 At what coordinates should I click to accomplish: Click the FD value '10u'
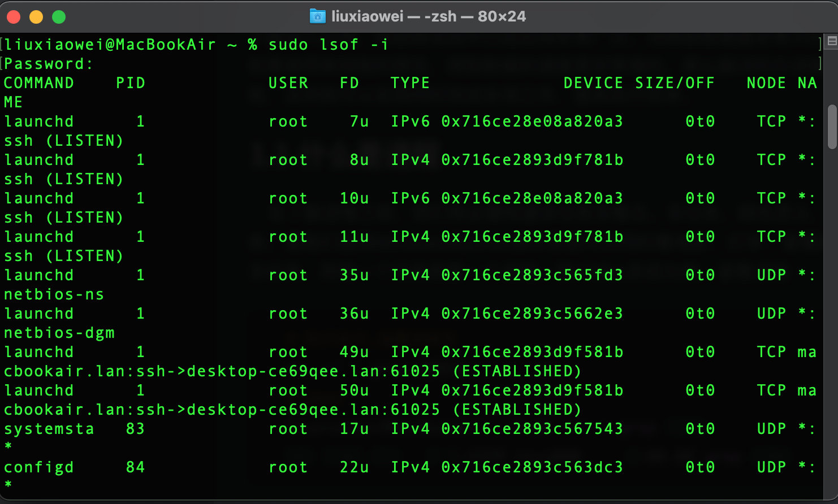coord(355,198)
